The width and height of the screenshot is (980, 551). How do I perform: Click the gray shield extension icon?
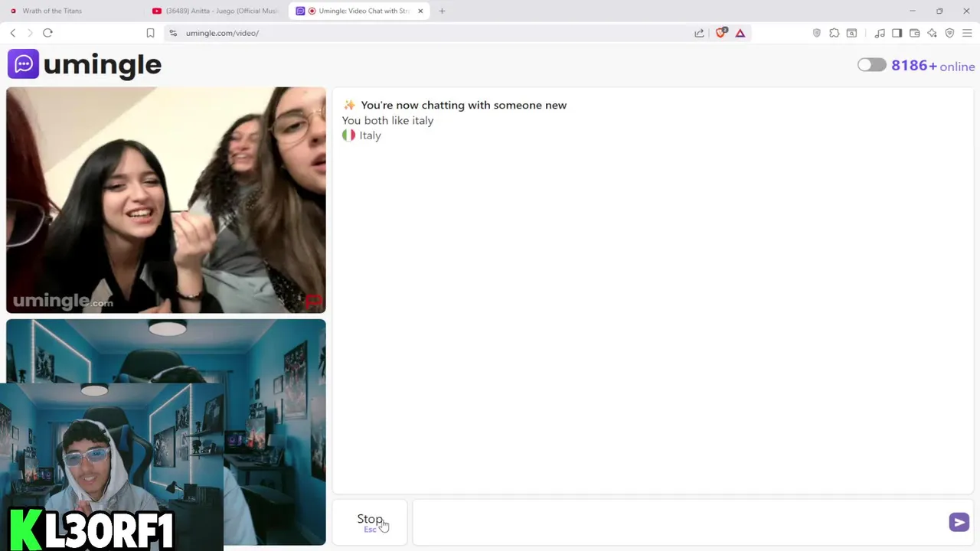(x=816, y=33)
